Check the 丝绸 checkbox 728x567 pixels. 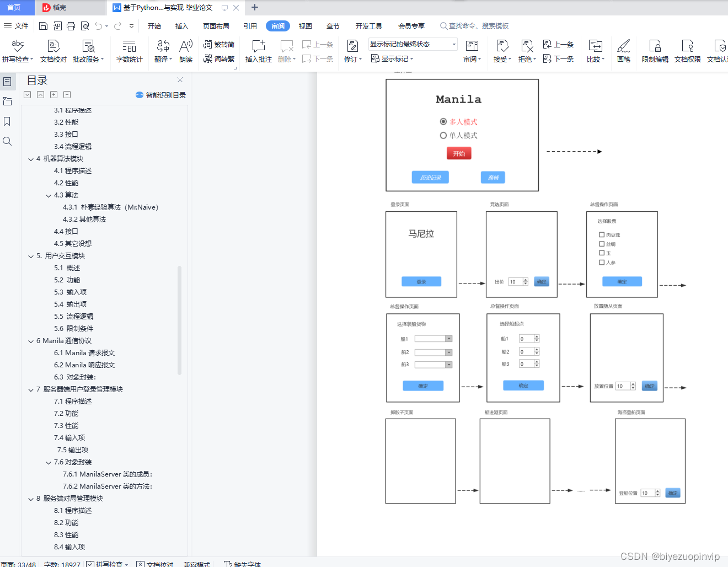602,244
